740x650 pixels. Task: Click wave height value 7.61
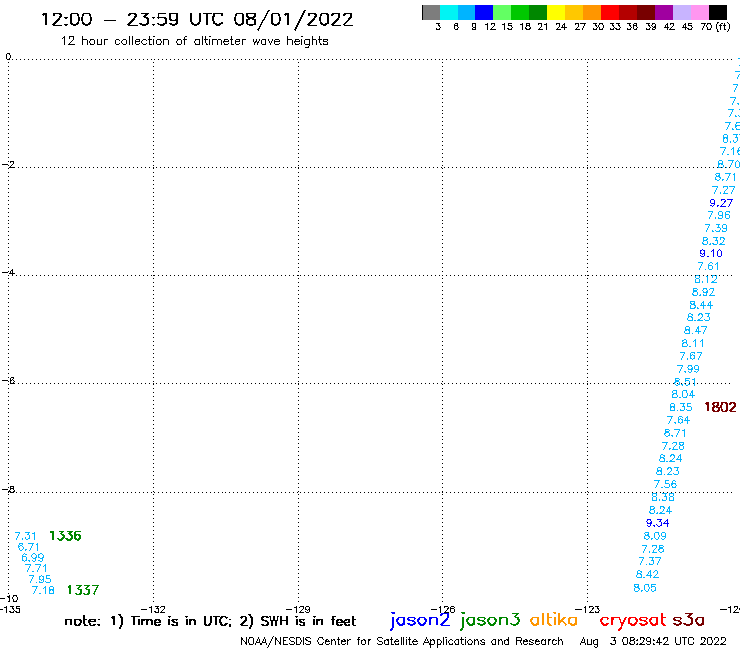708,267
